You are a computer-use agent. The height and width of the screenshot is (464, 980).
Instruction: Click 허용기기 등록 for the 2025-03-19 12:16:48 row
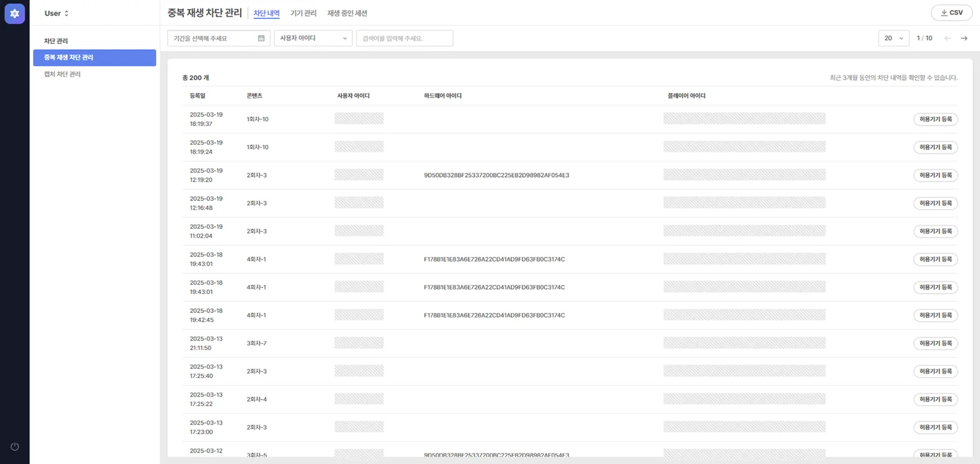click(935, 203)
